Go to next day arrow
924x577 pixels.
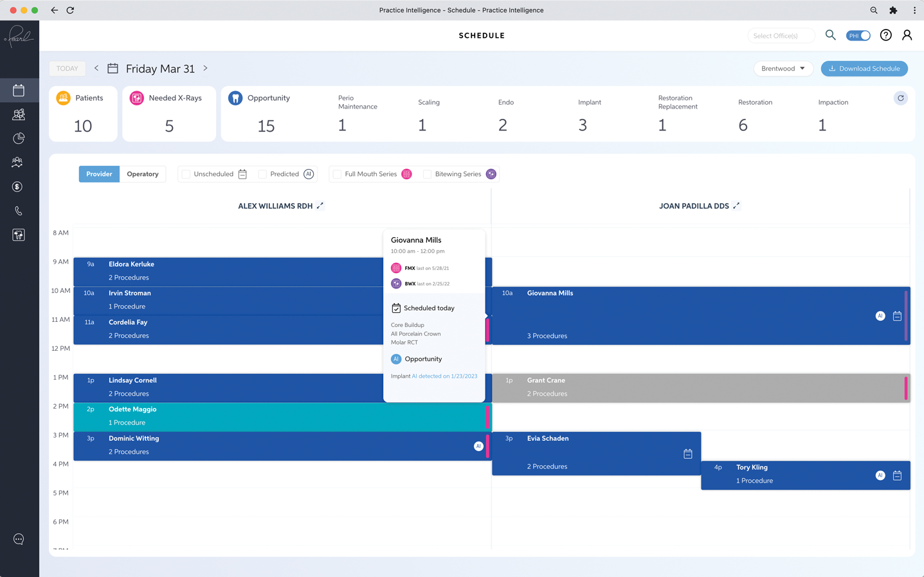click(x=206, y=68)
